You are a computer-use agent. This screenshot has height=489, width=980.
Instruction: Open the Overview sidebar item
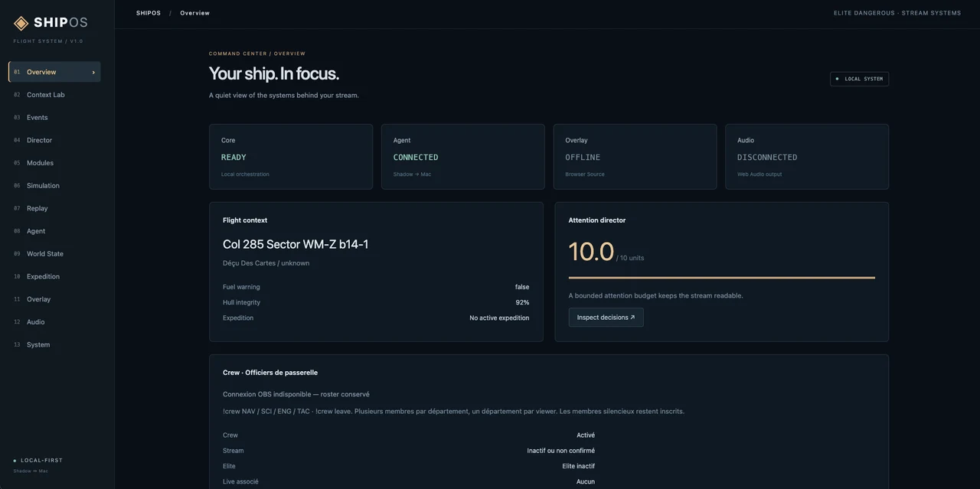click(54, 72)
